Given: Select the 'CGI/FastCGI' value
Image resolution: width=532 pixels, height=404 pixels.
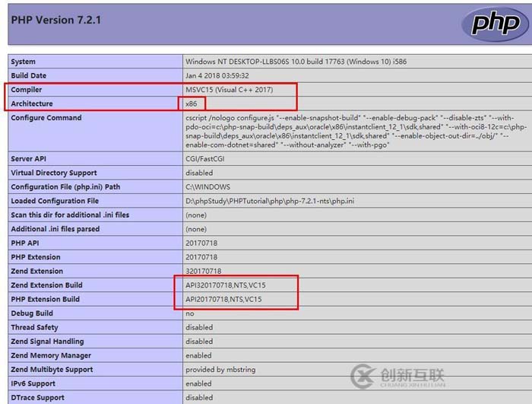Looking at the screenshot, I should (205, 159).
